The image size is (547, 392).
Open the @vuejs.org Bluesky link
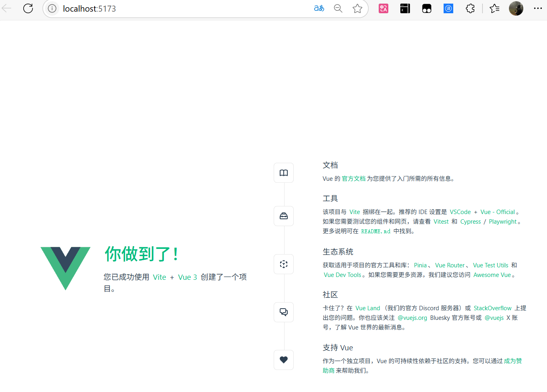[x=412, y=318]
